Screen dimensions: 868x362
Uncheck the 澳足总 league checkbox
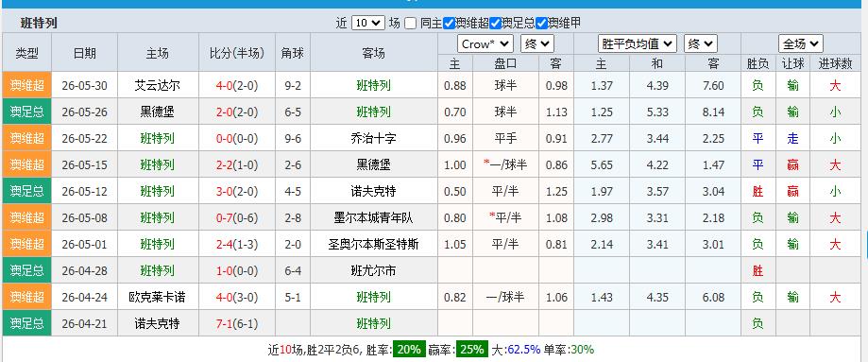[496, 24]
